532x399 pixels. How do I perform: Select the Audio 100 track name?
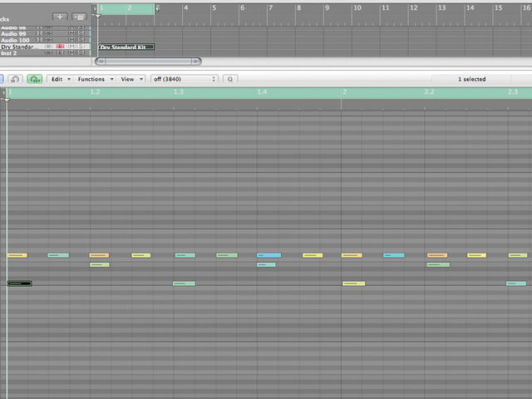pyautogui.click(x=15, y=40)
